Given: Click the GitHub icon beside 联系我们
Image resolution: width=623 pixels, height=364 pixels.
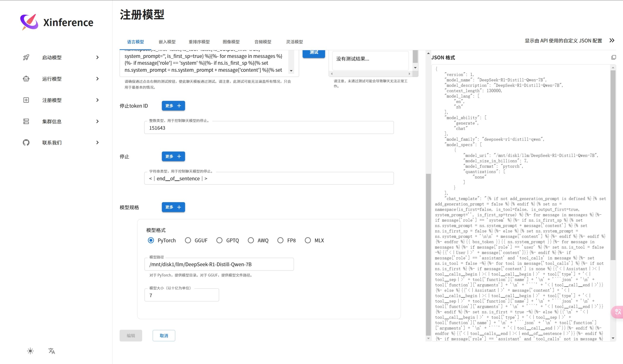Looking at the screenshot, I should coord(26,143).
